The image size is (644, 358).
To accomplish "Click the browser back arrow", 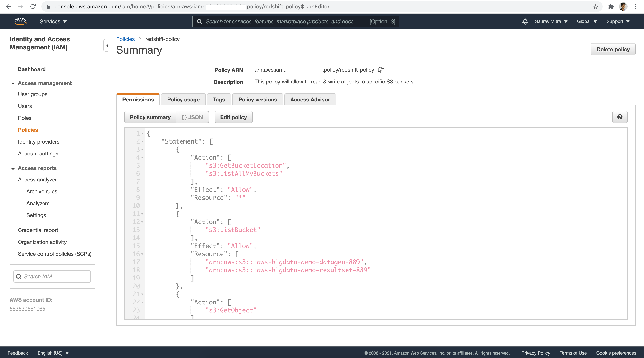I will click(8, 7).
